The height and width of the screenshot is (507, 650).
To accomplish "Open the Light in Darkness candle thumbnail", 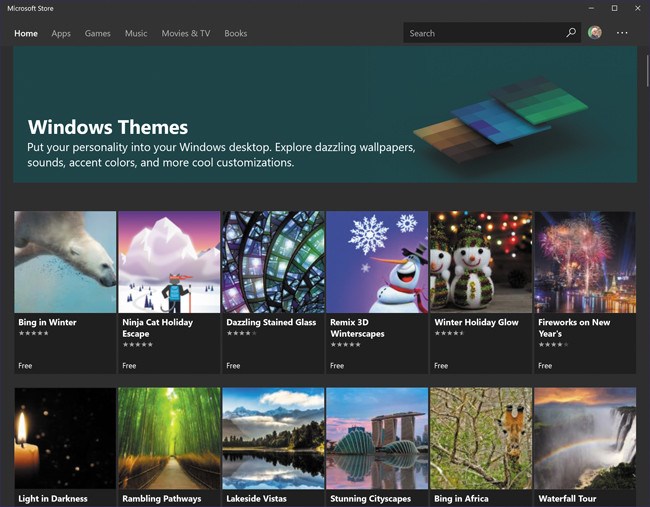I will coord(65,438).
